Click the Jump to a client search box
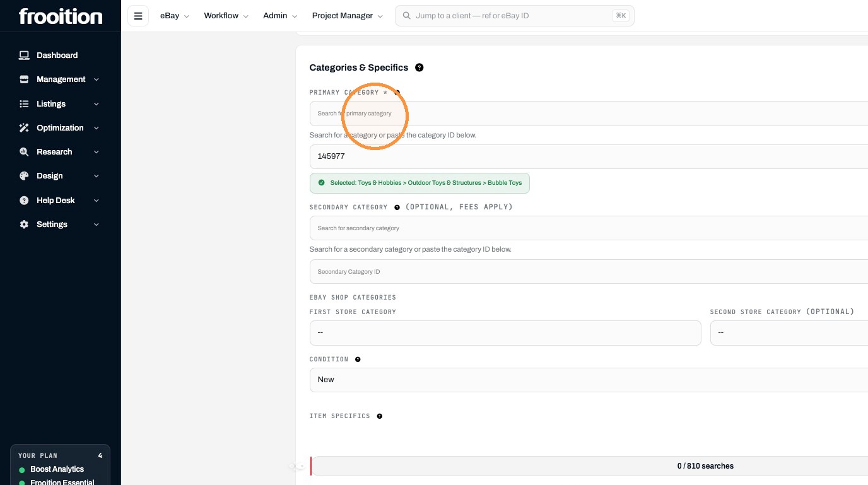 point(514,16)
